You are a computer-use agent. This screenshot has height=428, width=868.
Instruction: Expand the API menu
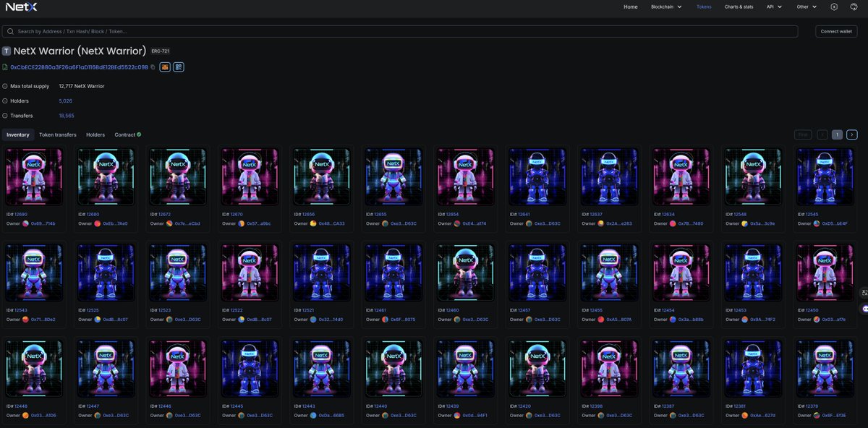click(x=774, y=7)
